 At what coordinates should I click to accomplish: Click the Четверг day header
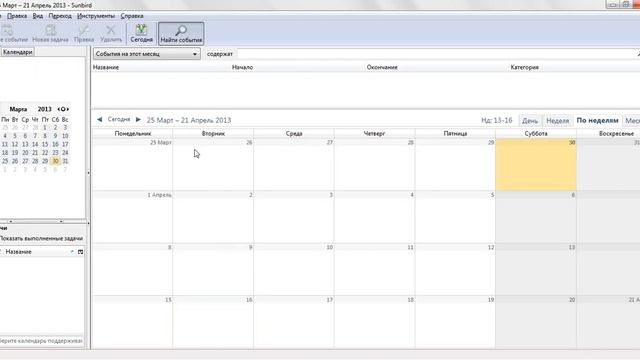tap(374, 133)
